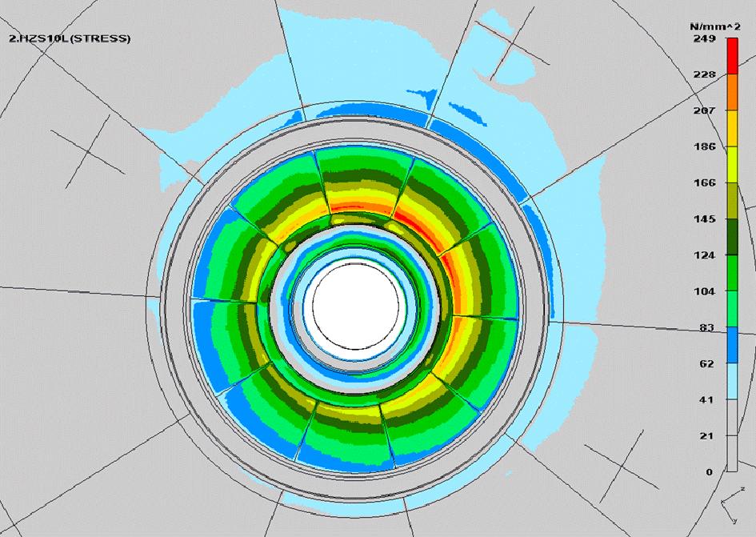Click the orange 207-228 legend color band
Image resolution: width=756 pixels, height=537 pixels.
coord(732,92)
